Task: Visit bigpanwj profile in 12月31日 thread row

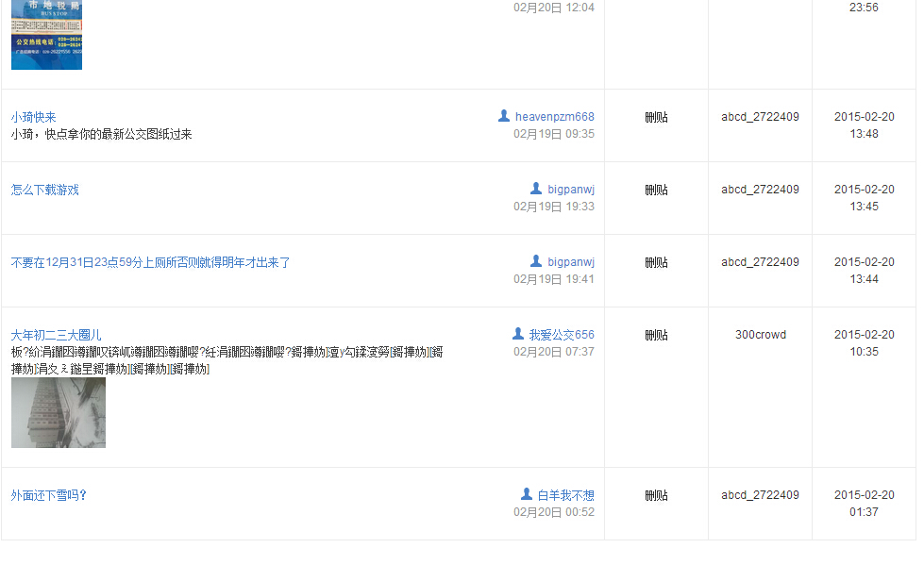Action: coord(571,261)
